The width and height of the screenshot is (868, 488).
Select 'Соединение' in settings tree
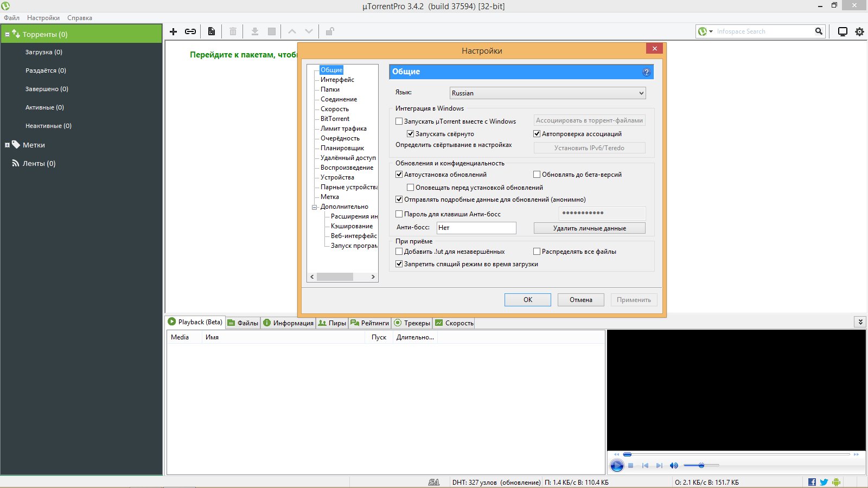coord(339,99)
